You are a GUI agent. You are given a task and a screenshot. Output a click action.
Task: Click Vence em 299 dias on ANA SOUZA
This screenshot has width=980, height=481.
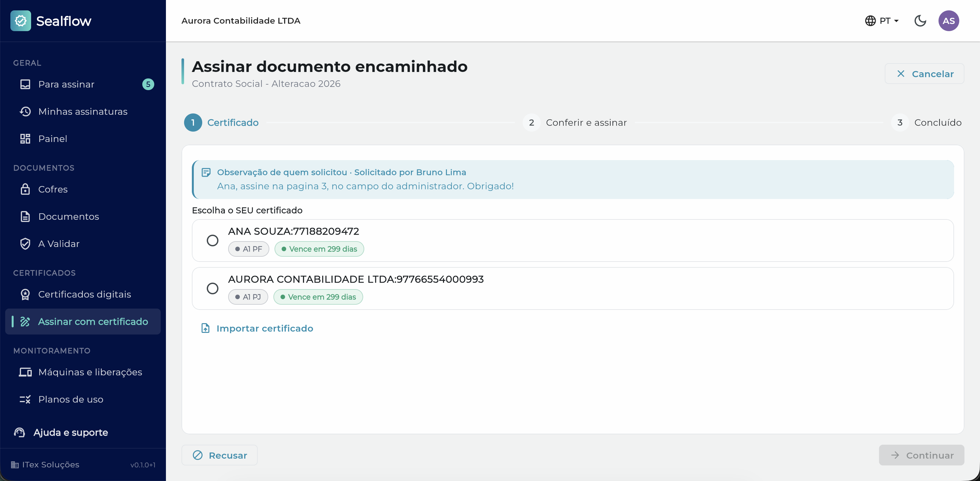(319, 249)
